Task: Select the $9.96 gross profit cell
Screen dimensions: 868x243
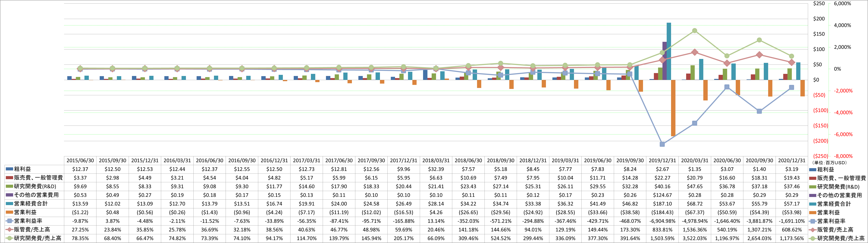Action: pos(404,169)
